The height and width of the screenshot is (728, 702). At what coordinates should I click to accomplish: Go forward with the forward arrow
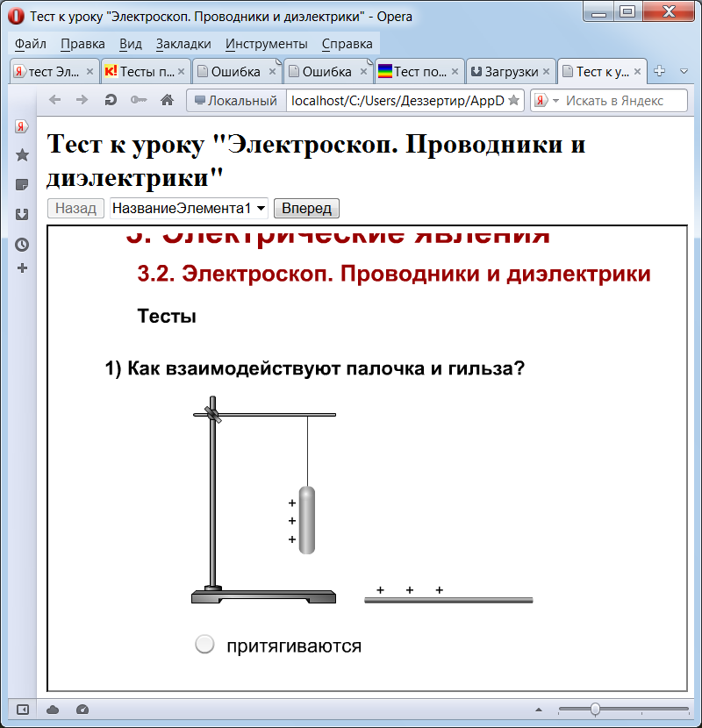pos(82,100)
